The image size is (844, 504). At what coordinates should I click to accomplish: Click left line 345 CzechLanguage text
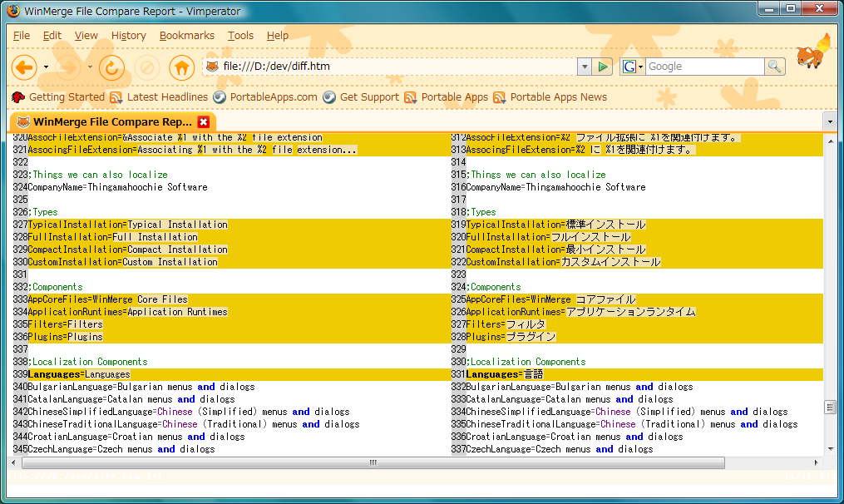121,449
